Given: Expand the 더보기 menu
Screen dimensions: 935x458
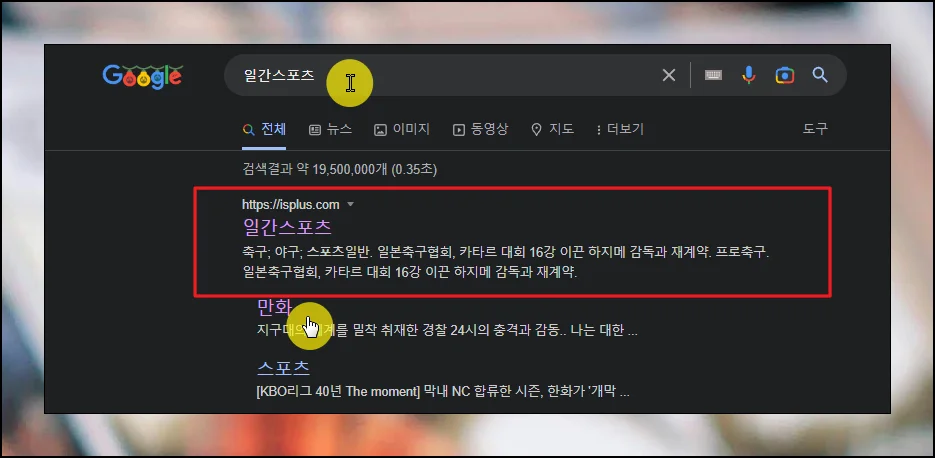Looking at the screenshot, I should [x=620, y=129].
